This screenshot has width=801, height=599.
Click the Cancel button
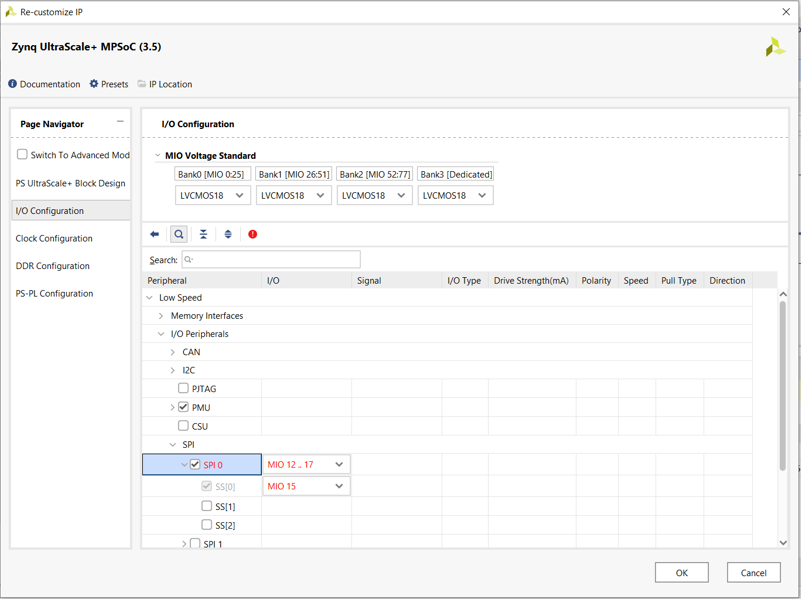pos(753,572)
